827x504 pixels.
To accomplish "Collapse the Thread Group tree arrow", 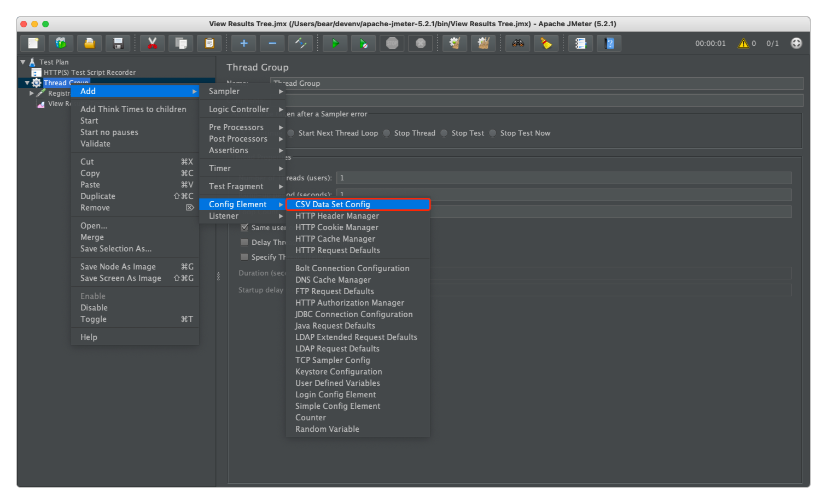I will 27,83.
